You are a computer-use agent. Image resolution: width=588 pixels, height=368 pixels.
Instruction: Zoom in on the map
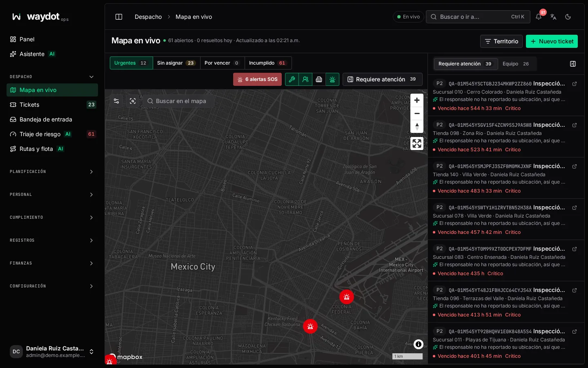coord(417,100)
